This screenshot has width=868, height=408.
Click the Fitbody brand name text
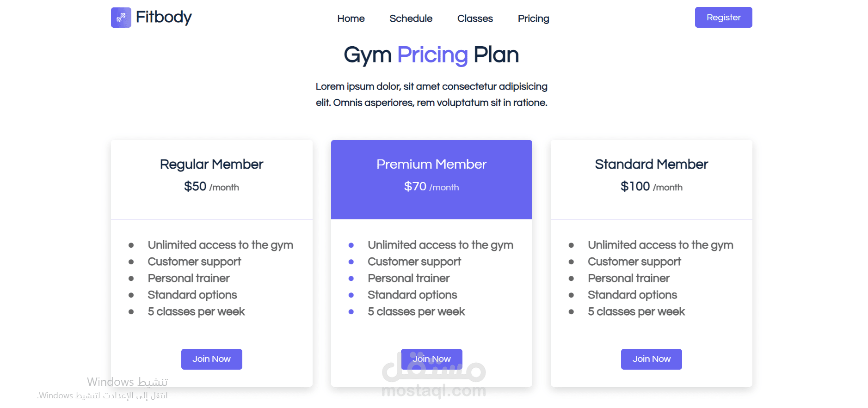163,18
